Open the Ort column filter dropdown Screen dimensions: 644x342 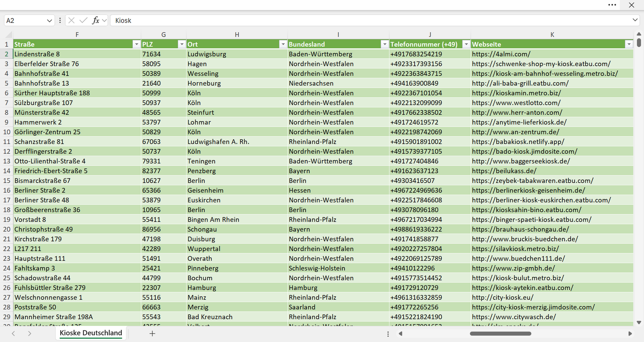click(283, 44)
